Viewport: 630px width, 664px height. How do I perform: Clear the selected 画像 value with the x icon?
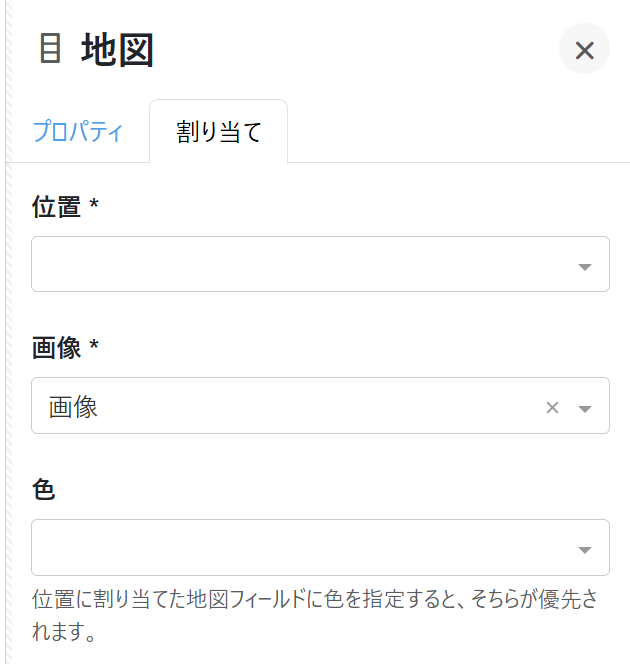click(x=551, y=407)
